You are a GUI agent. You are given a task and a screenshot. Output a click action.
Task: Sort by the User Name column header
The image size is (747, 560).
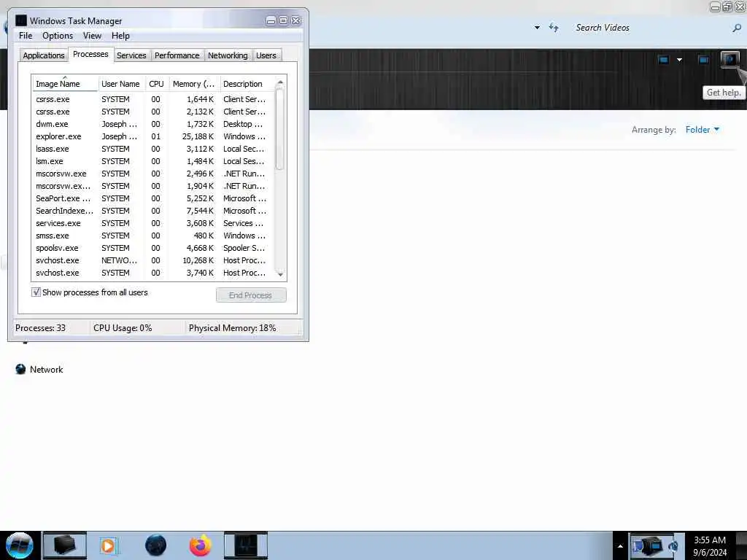click(x=120, y=84)
